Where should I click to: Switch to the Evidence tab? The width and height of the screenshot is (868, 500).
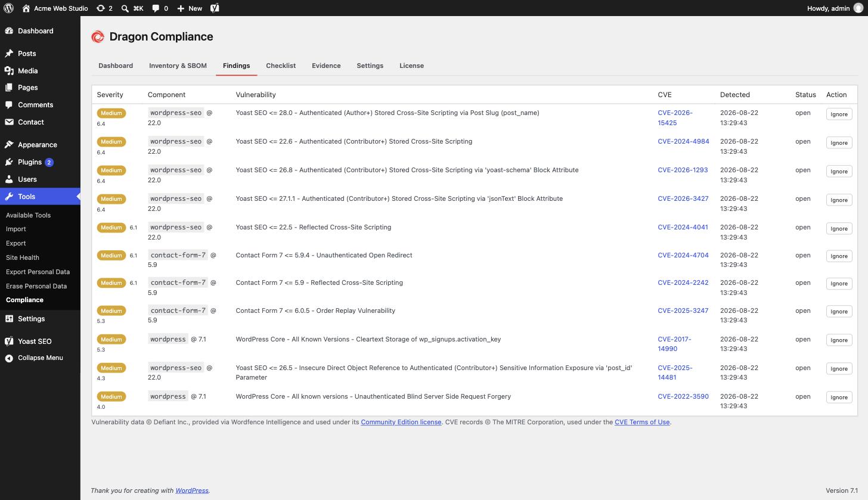click(326, 66)
